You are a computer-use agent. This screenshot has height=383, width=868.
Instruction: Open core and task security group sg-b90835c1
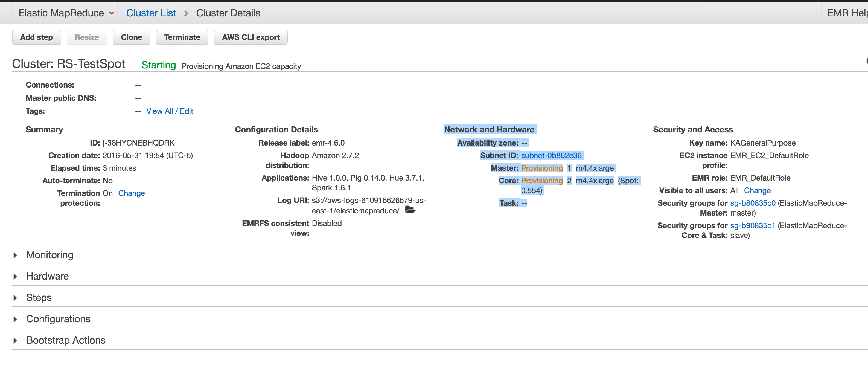[753, 225]
